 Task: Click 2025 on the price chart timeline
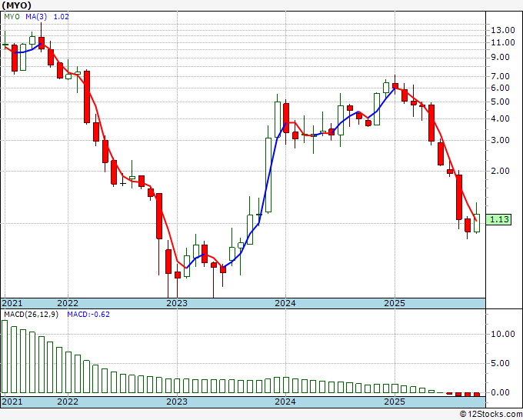[x=394, y=303]
